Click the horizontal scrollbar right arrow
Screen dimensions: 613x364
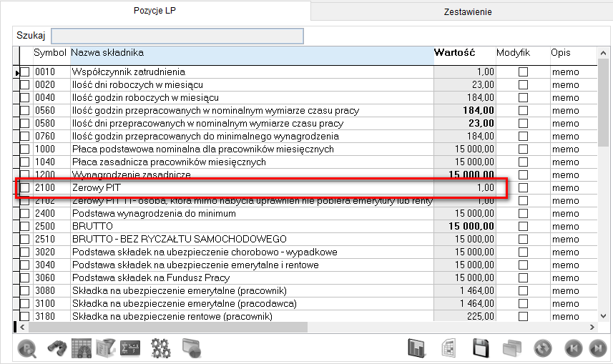tap(592, 327)
